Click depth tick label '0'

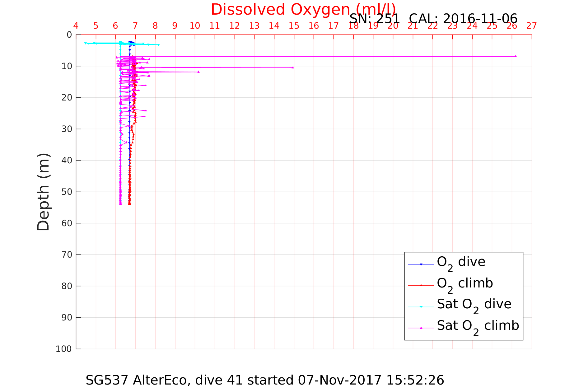69,35
